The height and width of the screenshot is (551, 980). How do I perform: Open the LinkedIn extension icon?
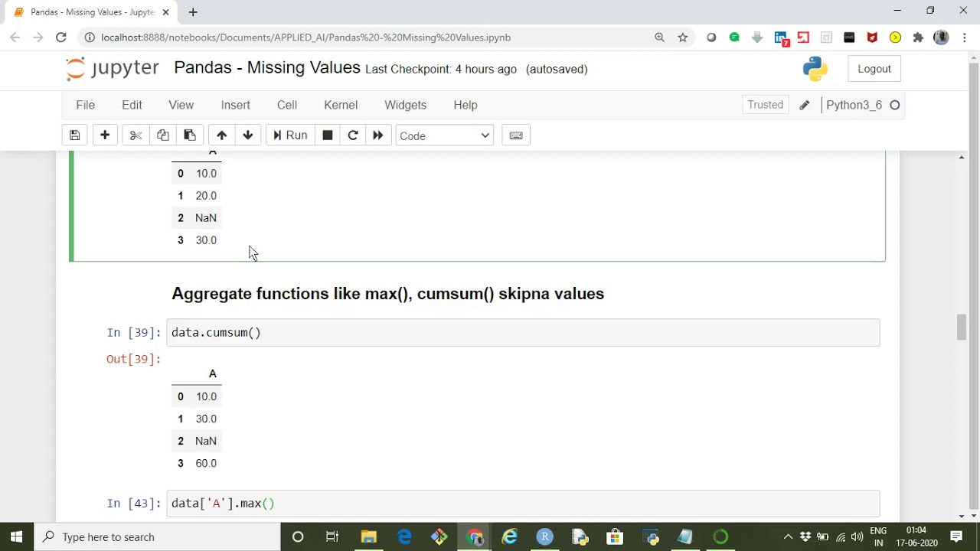pos(780,37)
